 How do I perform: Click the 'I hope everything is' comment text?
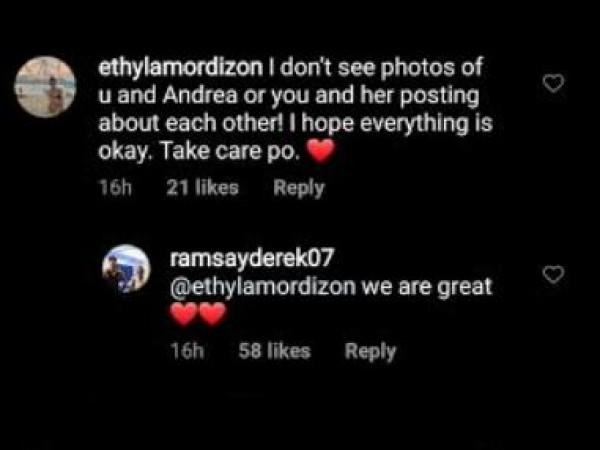390,124
